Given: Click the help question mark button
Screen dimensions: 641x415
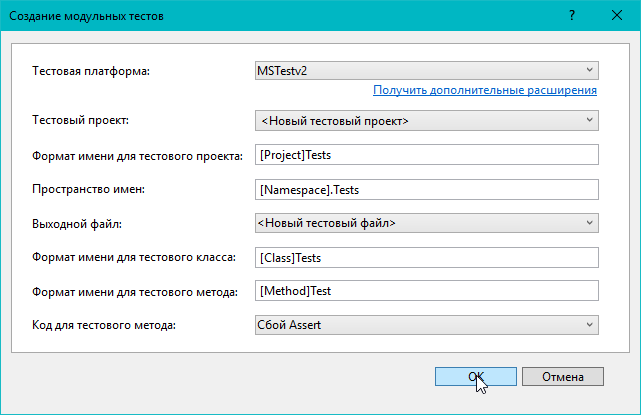Looking at the screenshot, I should coord(572,16).
